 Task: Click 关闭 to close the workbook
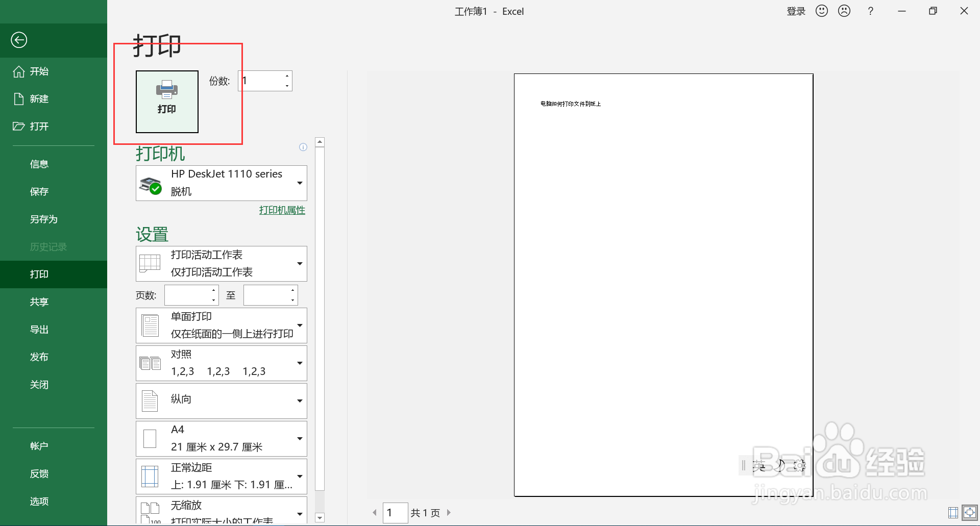tap(54, 385)
